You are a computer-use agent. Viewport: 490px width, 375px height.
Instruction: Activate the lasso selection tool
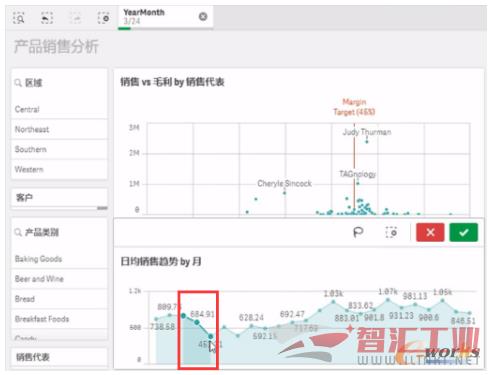[x=358, y=232]
